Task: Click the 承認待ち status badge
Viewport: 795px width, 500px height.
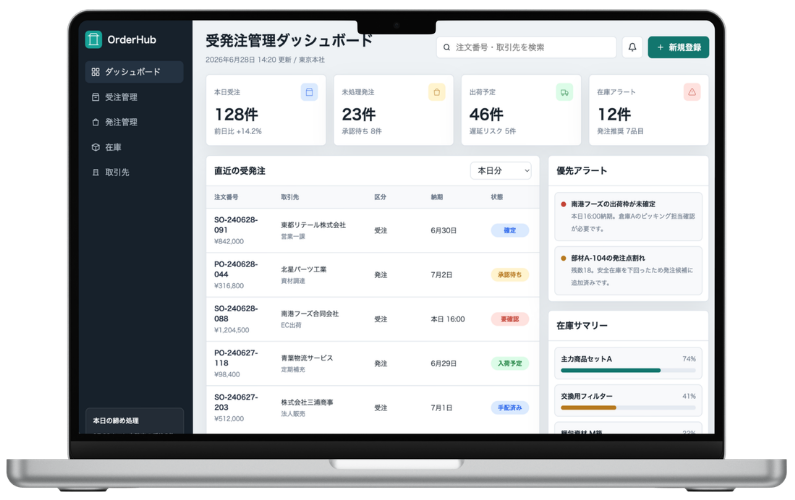Action: pyautogui.click(x=510, y=275)
